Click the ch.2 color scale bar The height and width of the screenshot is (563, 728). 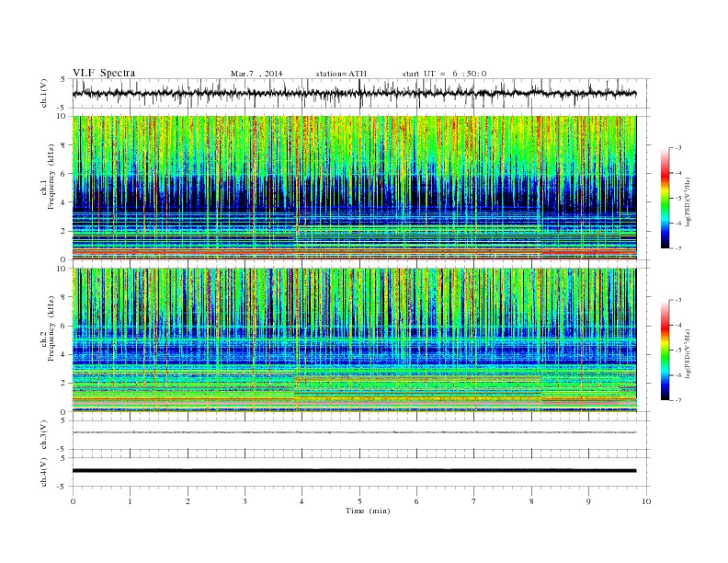point(665,350)
